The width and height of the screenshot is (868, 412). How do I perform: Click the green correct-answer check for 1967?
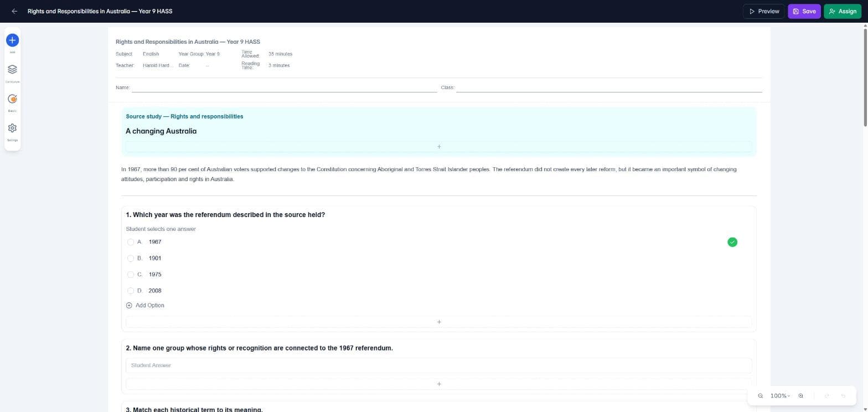tap(732, 242)
